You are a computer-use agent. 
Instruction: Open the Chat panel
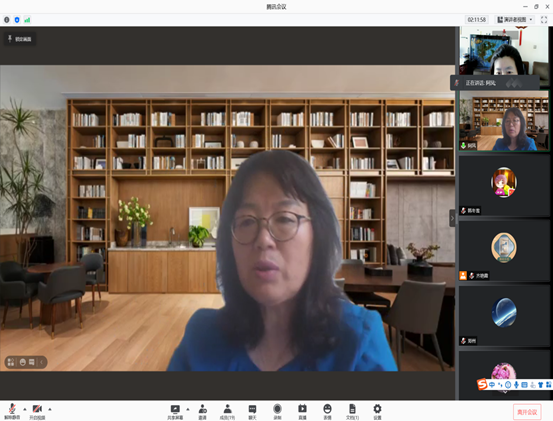click(x=252, y=411)
